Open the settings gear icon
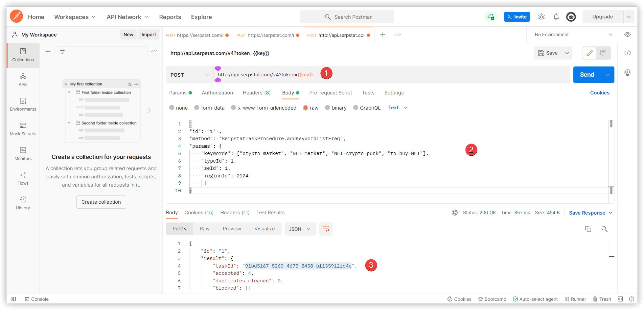Viewport: 644px width, 310px height. pyautogui.click(x=541, y=17)
